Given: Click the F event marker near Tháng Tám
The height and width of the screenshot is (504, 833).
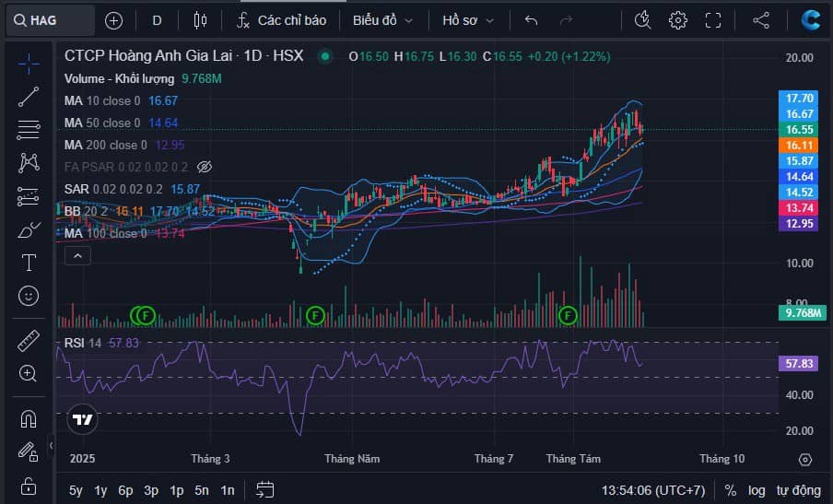Looking at the screenshot, I should click(x=568, y=316).
